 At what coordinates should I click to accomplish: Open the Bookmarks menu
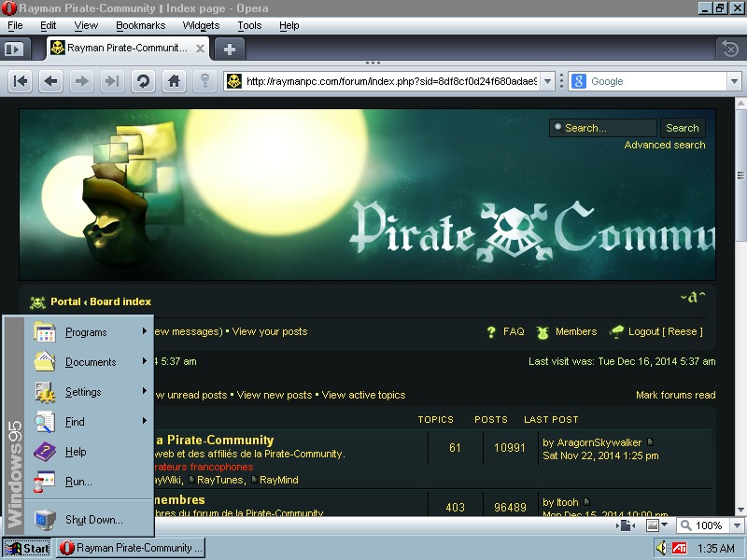pos(141,25)
